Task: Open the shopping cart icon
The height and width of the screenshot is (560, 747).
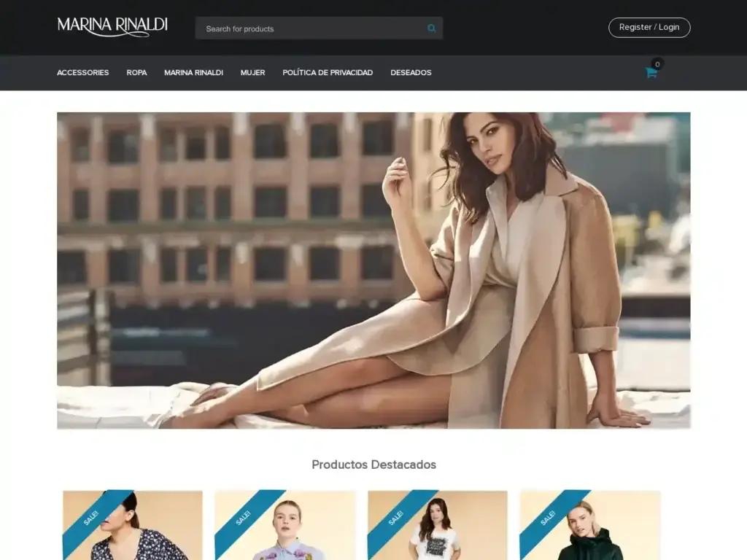Action: (651, 73)
